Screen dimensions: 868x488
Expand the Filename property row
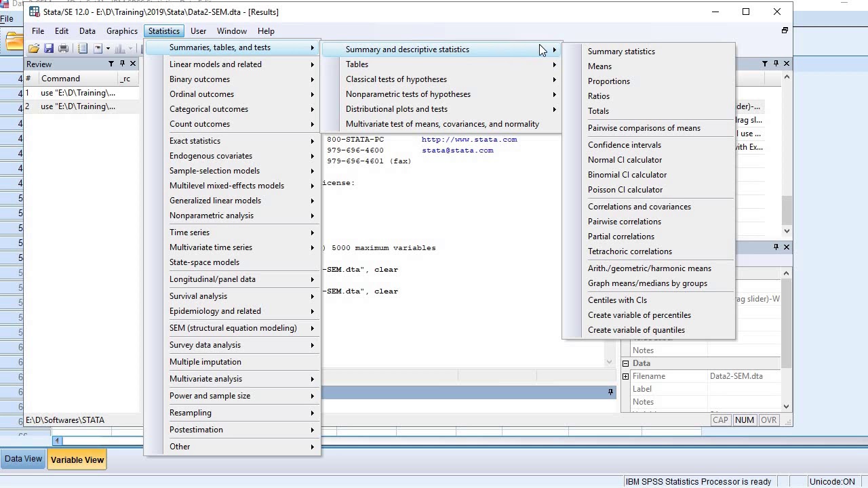[x=625, y=376]
